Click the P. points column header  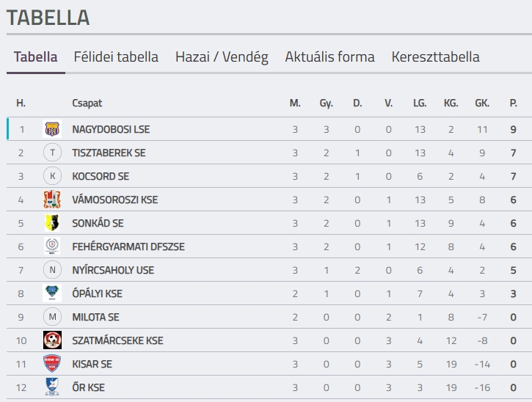pyautogui.click(x=514, y=103)
